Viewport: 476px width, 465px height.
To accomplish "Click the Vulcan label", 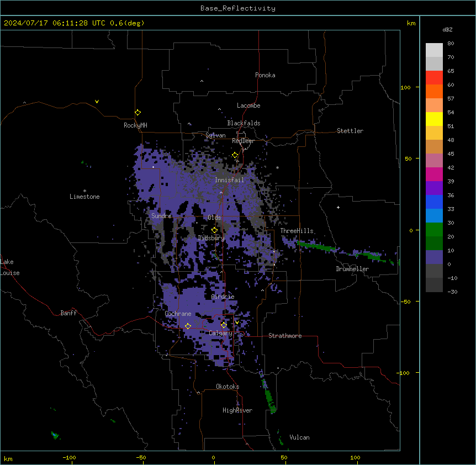I will tap(299, 437).
